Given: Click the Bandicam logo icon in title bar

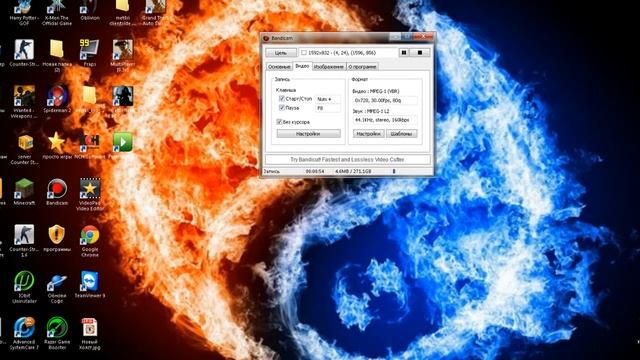Looking at the screenshot, I should (x=266, y=38).
